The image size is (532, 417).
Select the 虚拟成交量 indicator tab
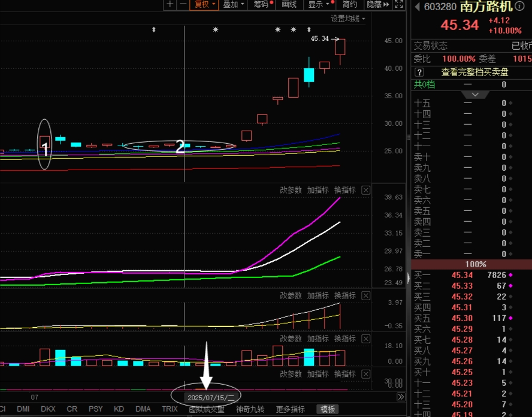(207, 410)
